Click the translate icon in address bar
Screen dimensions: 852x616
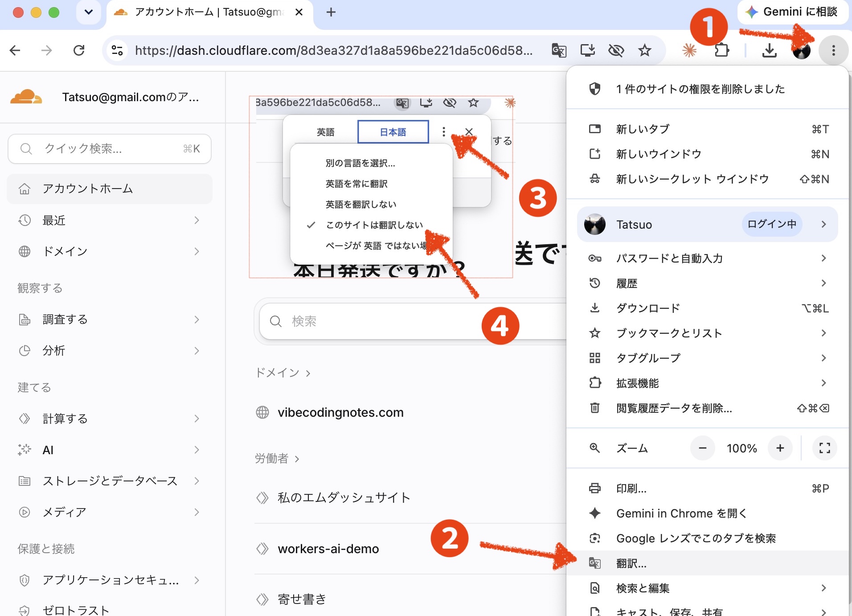[x=559, y=50]
